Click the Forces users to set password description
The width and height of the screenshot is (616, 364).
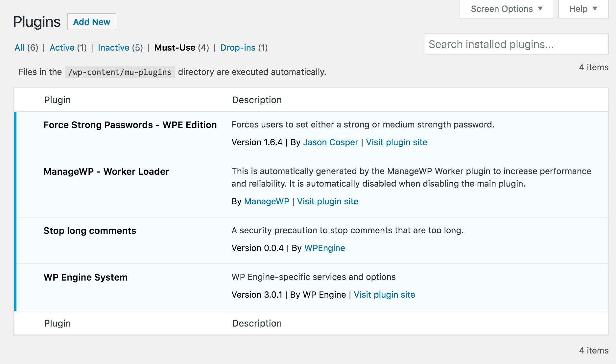point(363,125)
